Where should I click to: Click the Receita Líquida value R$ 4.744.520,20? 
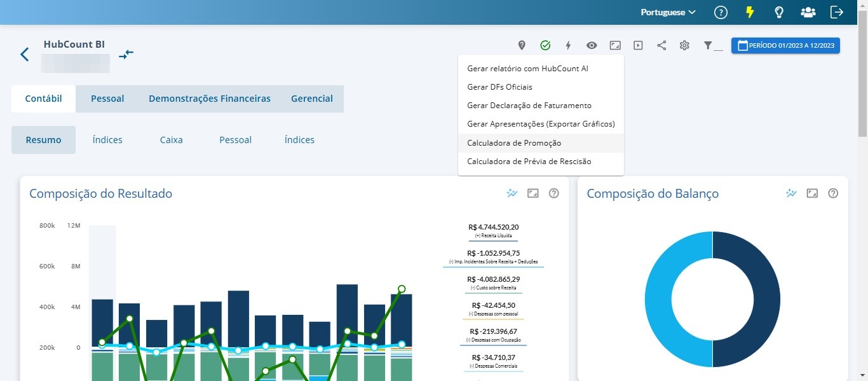493,227
